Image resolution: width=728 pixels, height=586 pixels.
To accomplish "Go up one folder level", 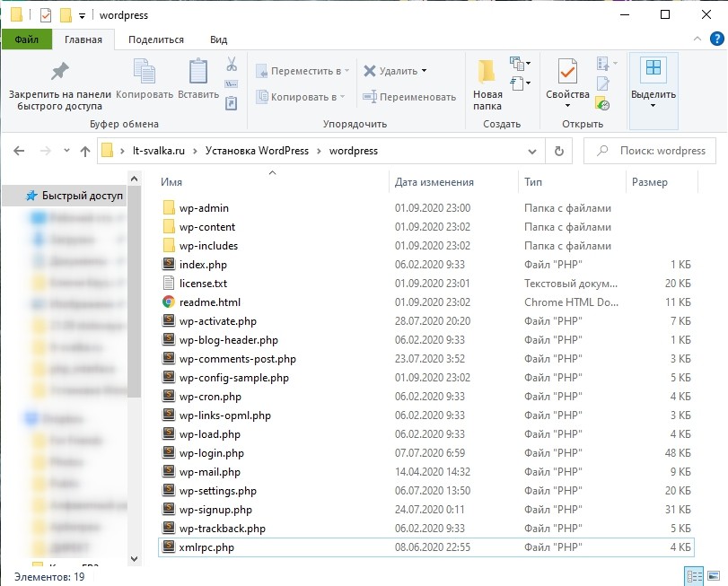I will click(x=85, y=151).
